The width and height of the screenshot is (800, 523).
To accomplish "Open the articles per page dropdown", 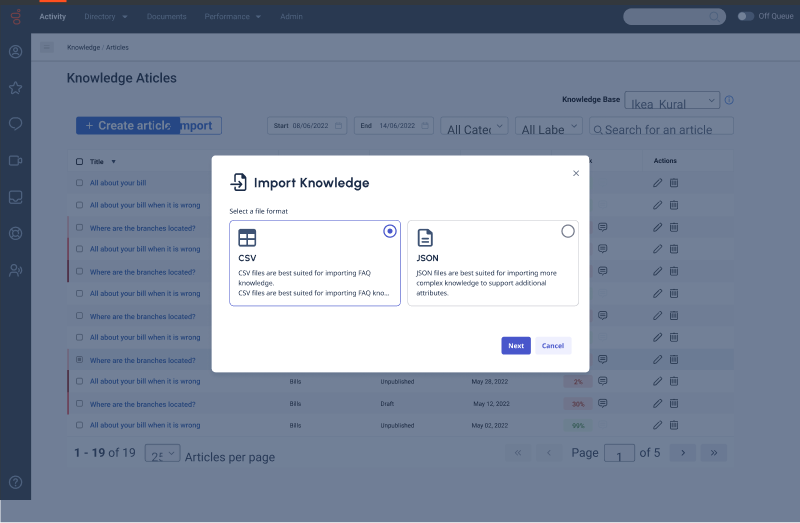I will [162, 453].
